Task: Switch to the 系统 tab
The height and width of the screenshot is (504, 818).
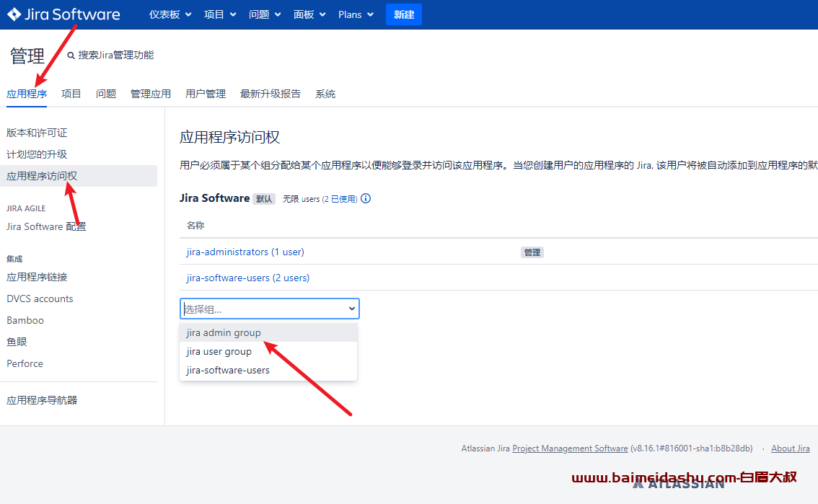Action: pos(325,94)
